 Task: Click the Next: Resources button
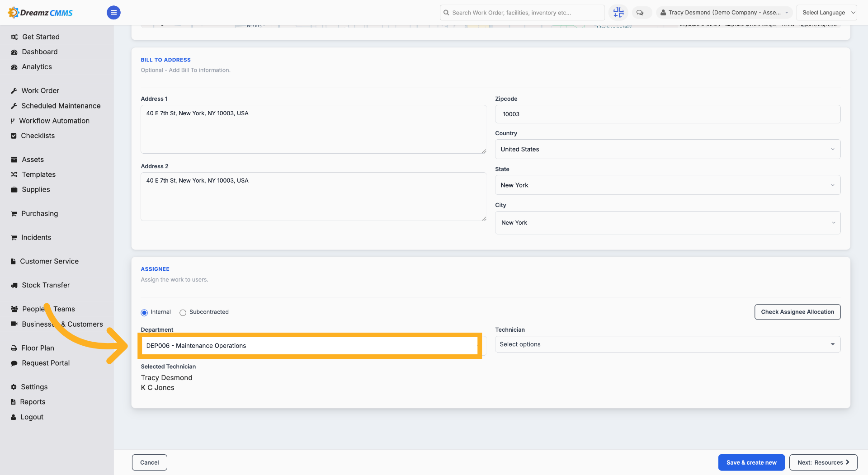[823, 462]
